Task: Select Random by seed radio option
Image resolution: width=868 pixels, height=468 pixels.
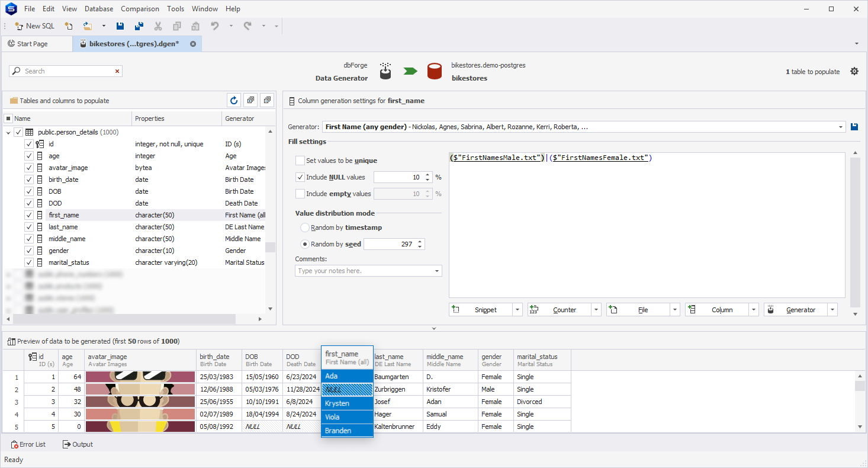Action: click(x=305, y=244)
